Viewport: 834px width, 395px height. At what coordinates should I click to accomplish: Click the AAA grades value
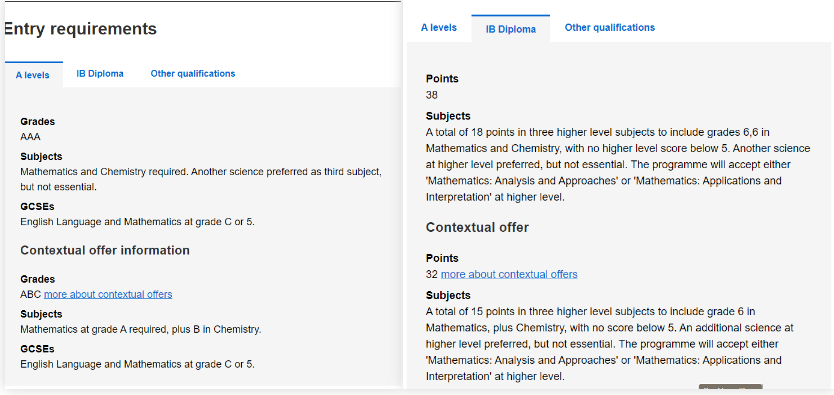coord(30,137)
